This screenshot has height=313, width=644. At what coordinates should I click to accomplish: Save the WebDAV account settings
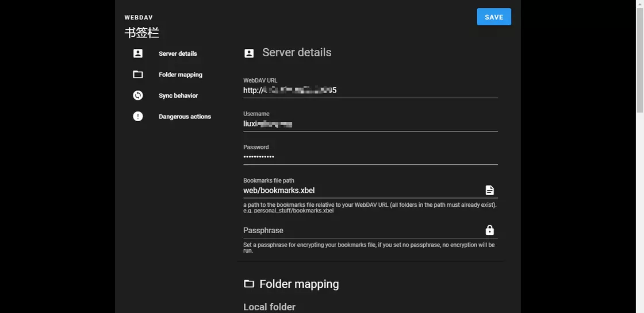494,17
